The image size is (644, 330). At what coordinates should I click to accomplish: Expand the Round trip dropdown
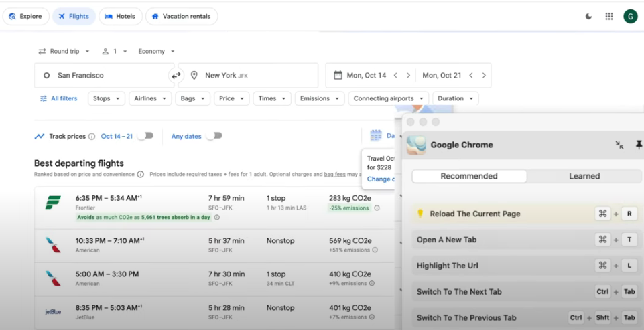coord(64,52)
